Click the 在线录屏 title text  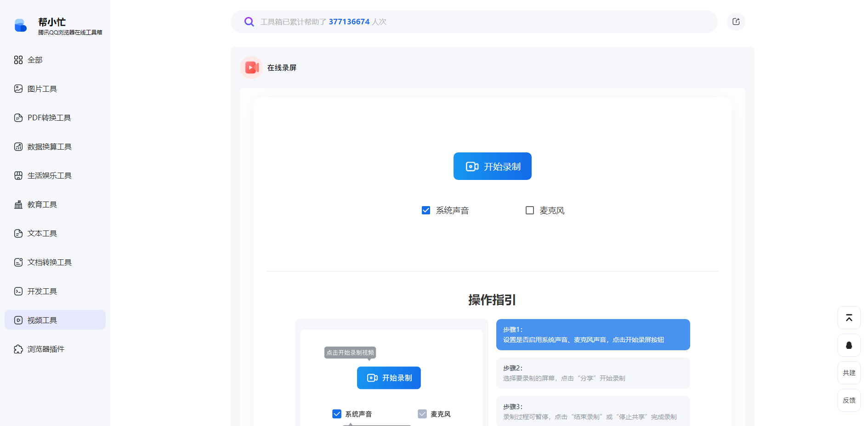[x=282, y=68]
